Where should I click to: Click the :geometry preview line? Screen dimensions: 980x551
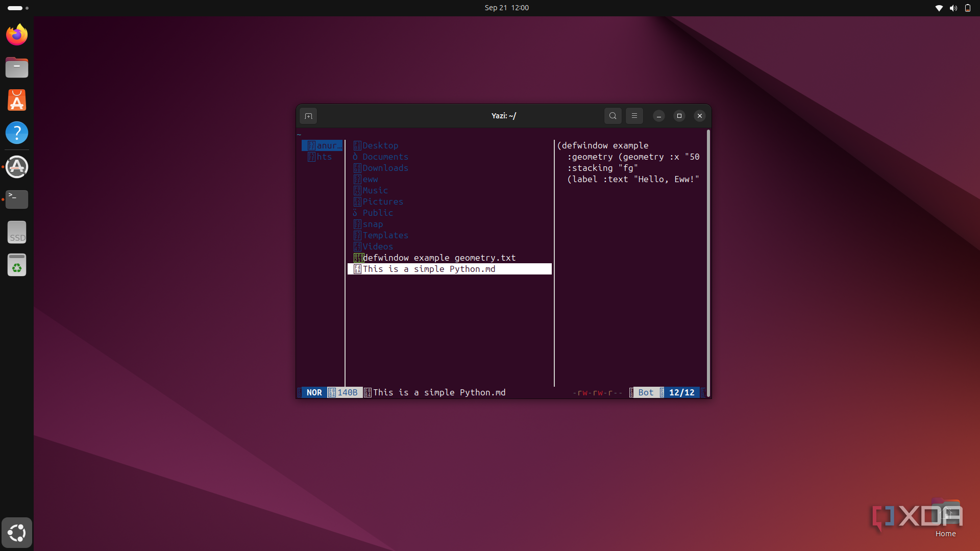point(633,157)
